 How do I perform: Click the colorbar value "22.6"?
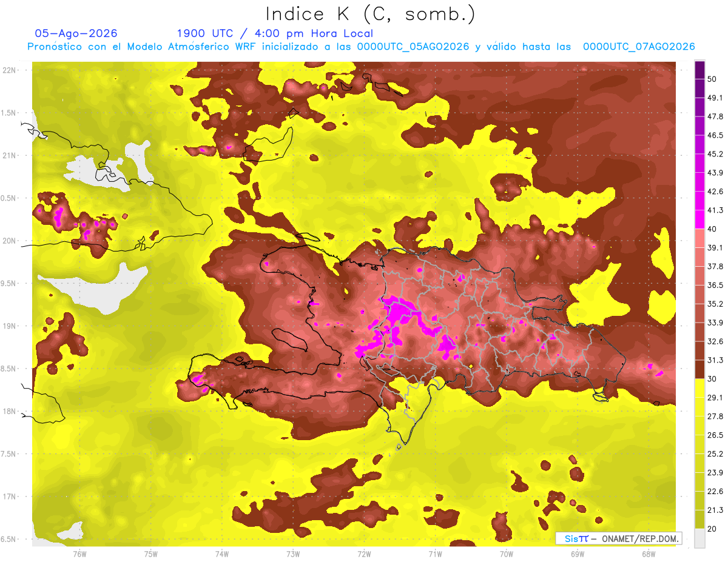715,492
